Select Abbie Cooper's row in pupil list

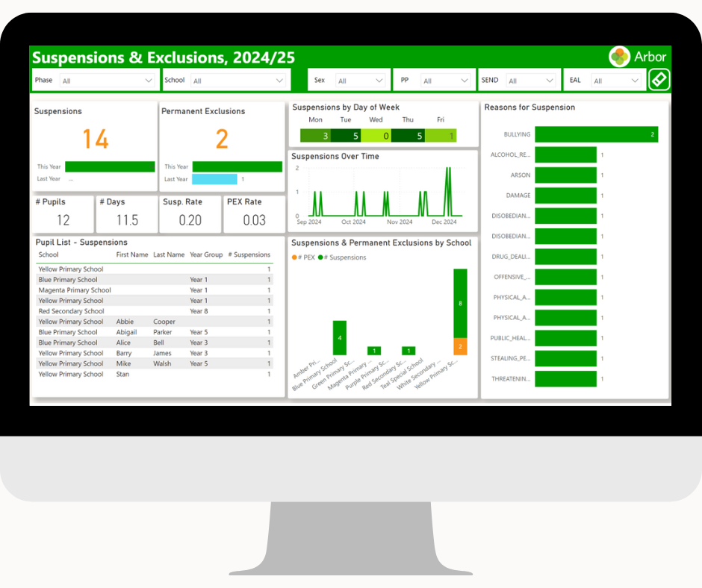(x=154, y=322)
